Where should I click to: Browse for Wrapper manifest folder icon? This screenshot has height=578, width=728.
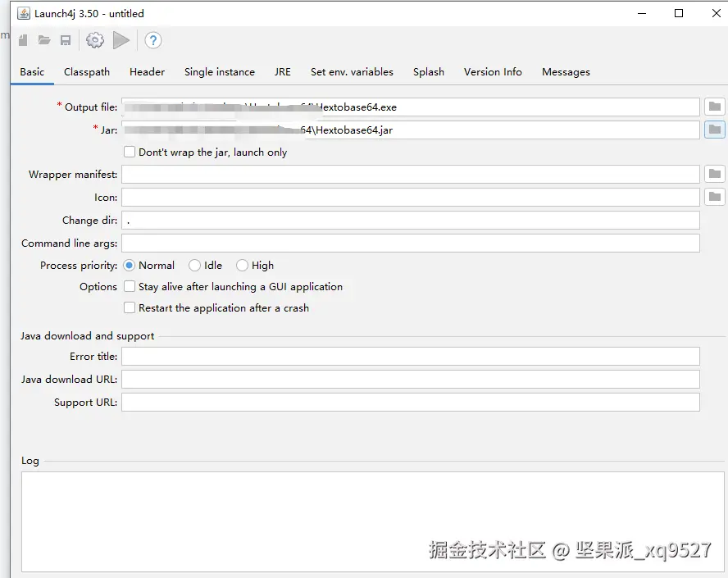pyautogui.click(x=715, y=174)
